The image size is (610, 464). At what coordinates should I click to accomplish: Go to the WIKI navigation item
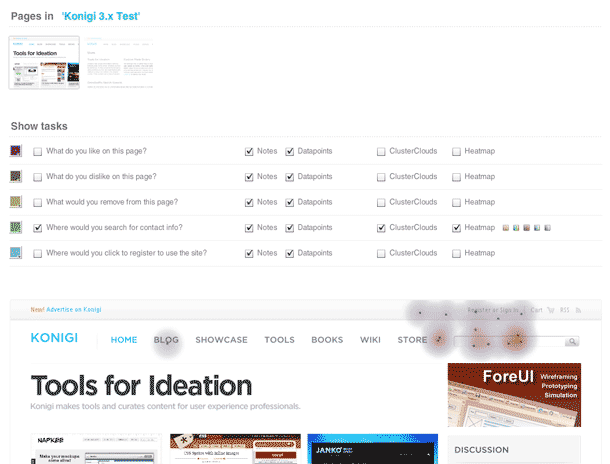[370, 340]
